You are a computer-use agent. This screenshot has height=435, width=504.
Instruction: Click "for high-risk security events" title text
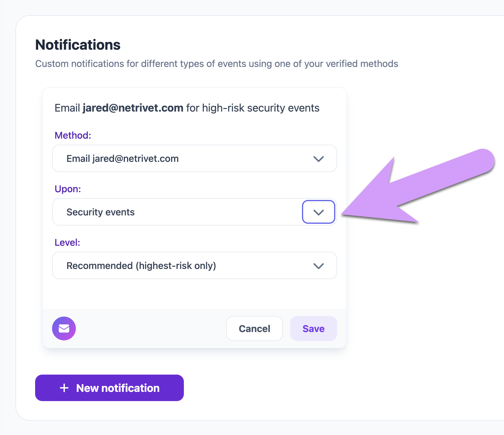tap(253, 108)
